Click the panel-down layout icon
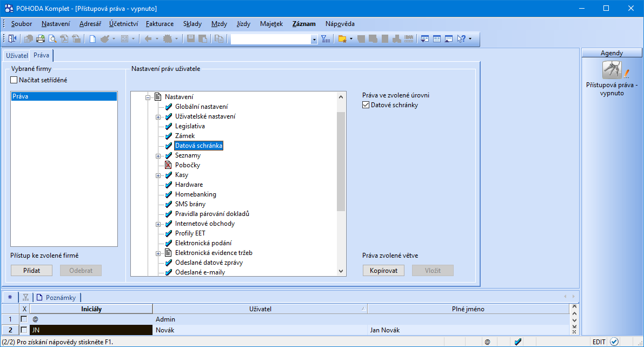 point(424,38)
